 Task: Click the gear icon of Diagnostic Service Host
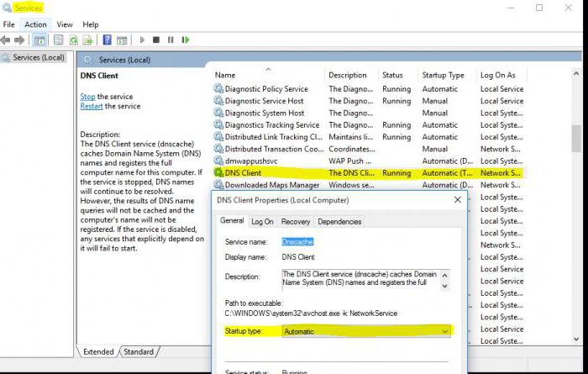coord(218,101)
